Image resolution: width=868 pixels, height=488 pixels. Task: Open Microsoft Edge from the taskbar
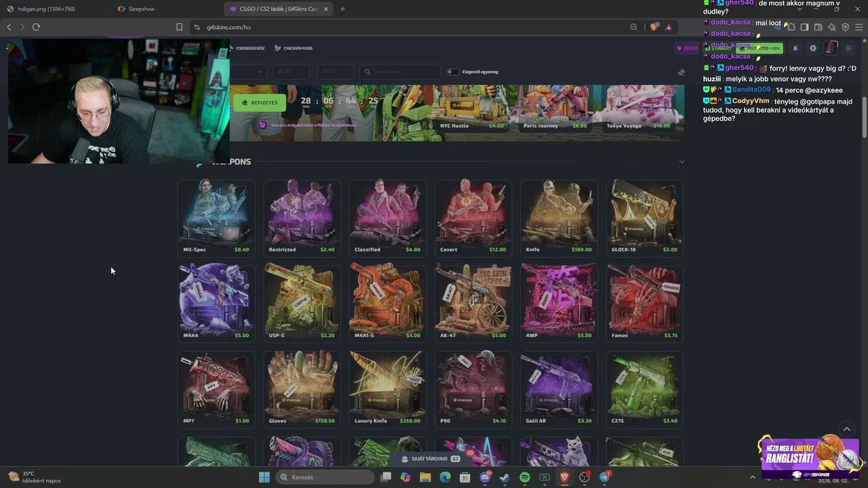(445, 477)
